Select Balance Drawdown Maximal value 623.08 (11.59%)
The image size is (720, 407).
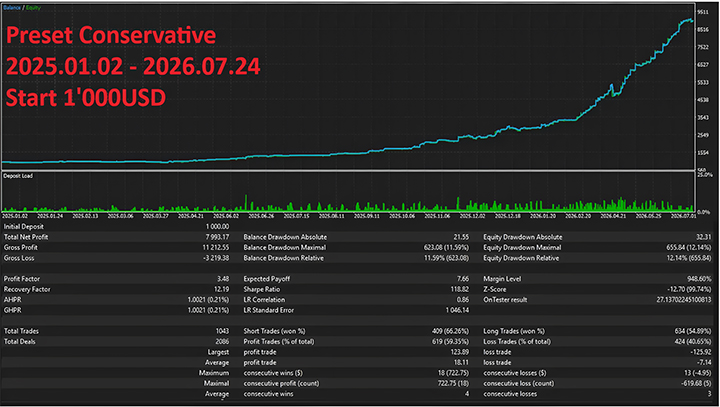coord(446,248)
